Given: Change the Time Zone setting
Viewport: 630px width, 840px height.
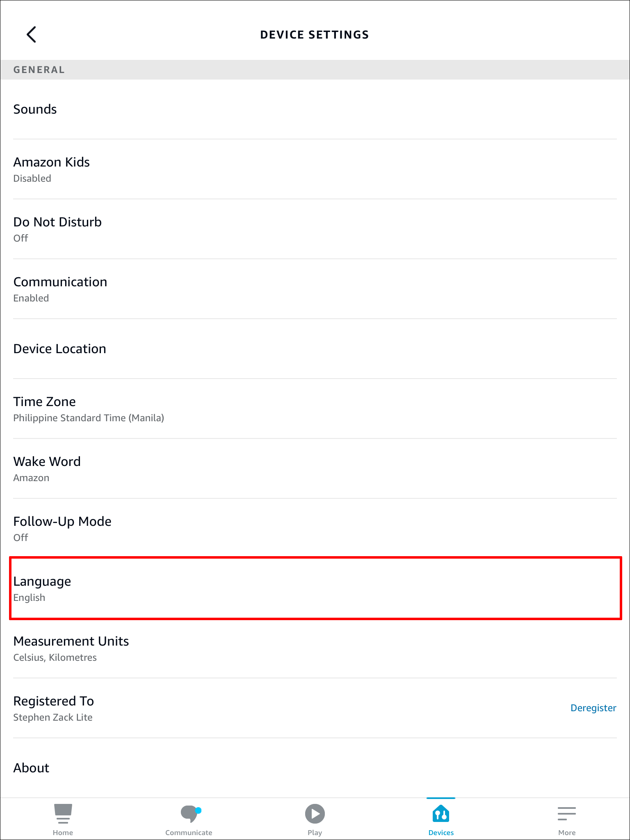Looking at the screenshot, I should click(x=89, y=409).
